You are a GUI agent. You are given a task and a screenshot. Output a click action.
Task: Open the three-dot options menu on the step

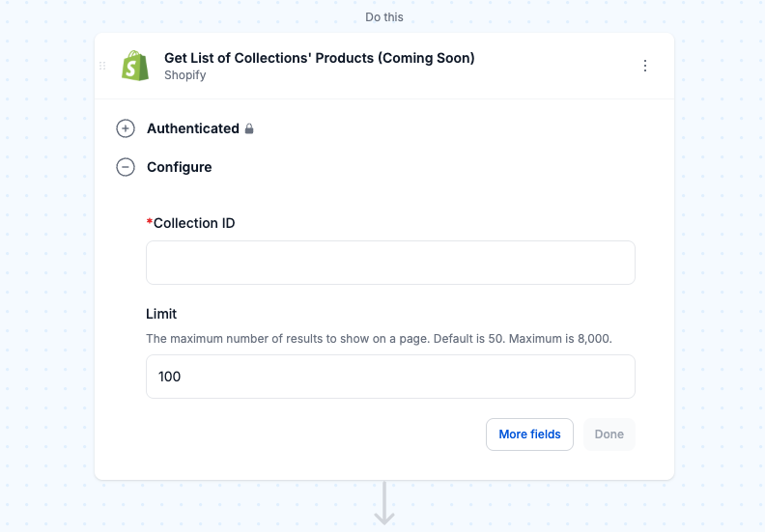645,66
